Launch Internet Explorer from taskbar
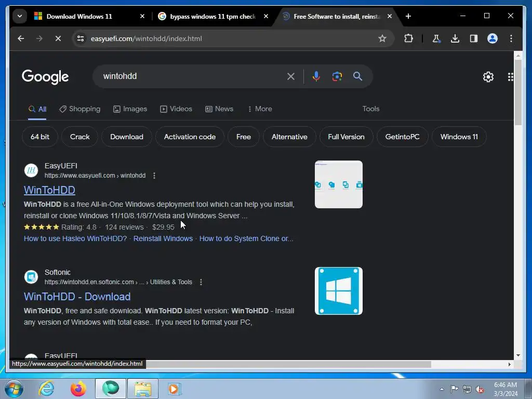 click(46, 389)
